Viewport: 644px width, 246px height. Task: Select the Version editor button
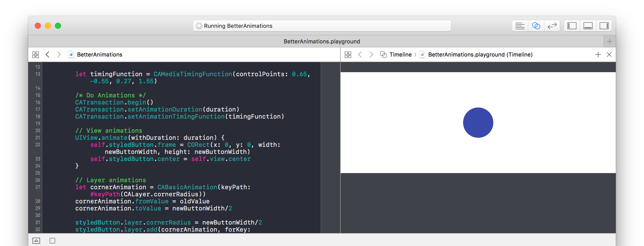click(x=552, y=26)
